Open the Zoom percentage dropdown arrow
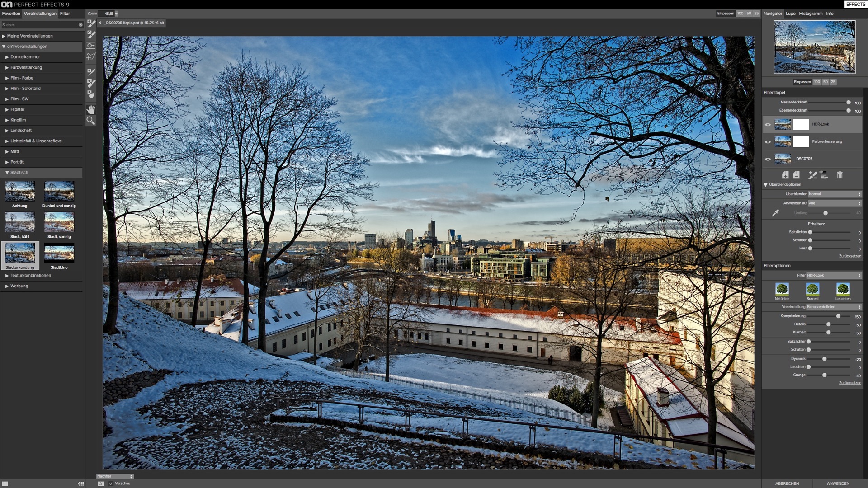Image resolution: width=868 pixels, height=488 pixels. (x=116, y=14)
